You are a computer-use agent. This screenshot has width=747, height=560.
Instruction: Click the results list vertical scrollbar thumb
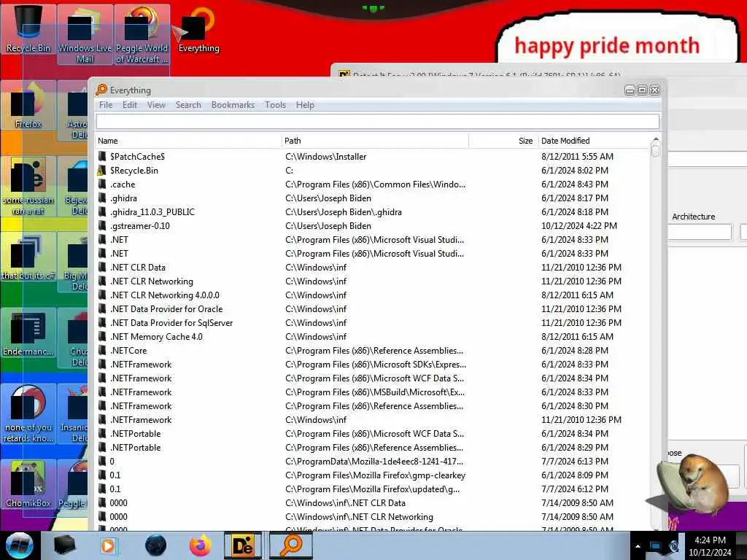tap(656, 150)
